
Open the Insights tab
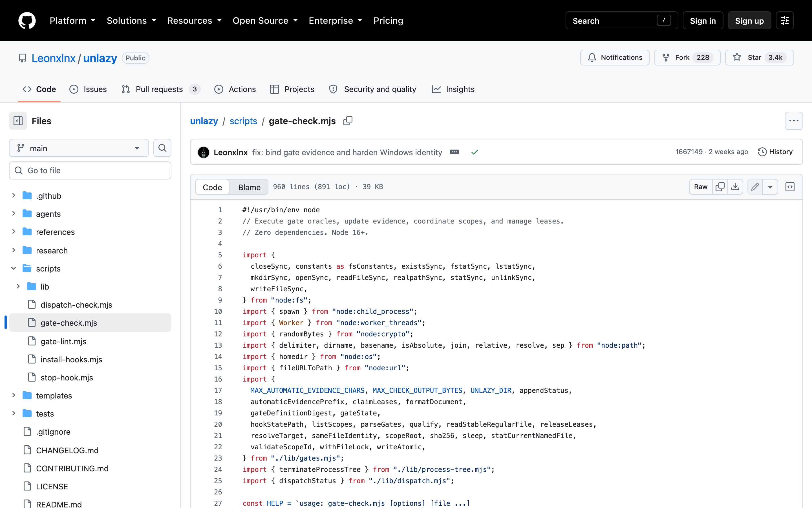(453, 89)
